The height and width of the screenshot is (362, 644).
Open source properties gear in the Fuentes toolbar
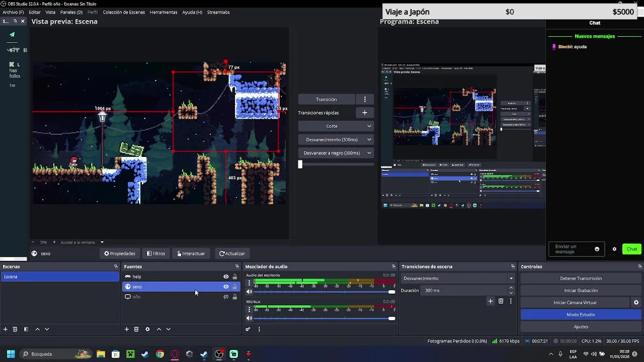(x=147, y=329)
